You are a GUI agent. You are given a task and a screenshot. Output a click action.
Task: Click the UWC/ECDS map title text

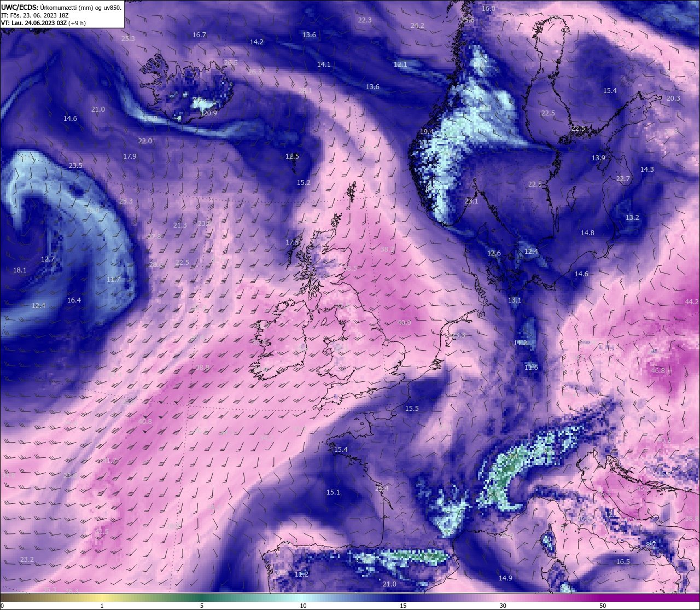61,7
